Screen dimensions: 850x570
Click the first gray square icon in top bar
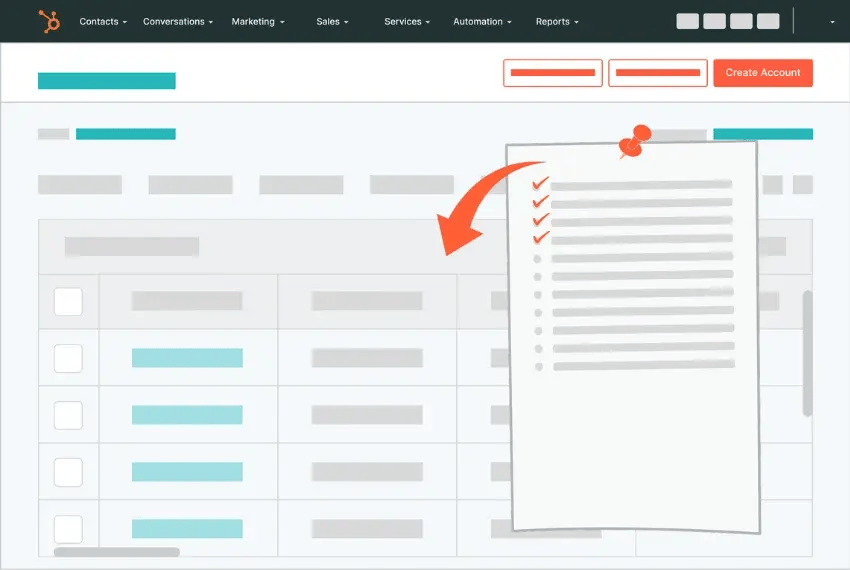(688, 21)
